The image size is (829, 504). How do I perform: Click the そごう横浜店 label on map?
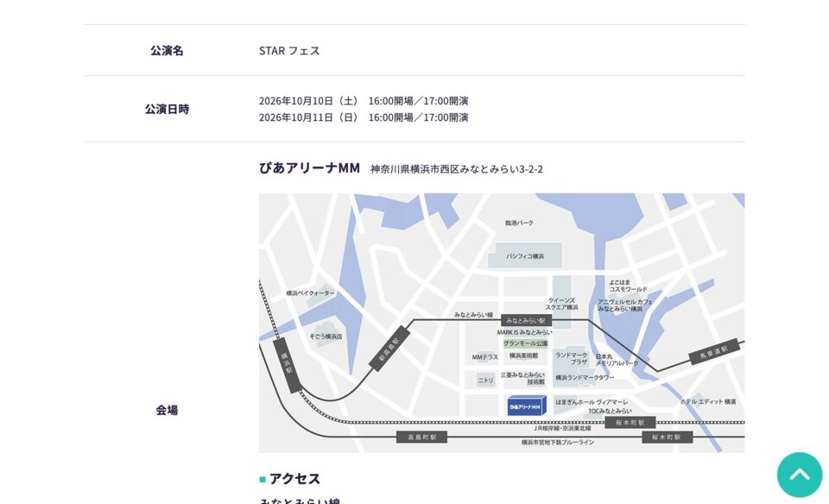point(326,337)
